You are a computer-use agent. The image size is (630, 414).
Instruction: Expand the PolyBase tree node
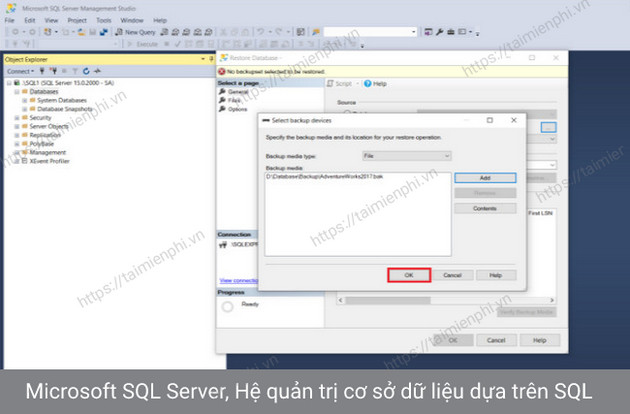click(x=17, y=144)
